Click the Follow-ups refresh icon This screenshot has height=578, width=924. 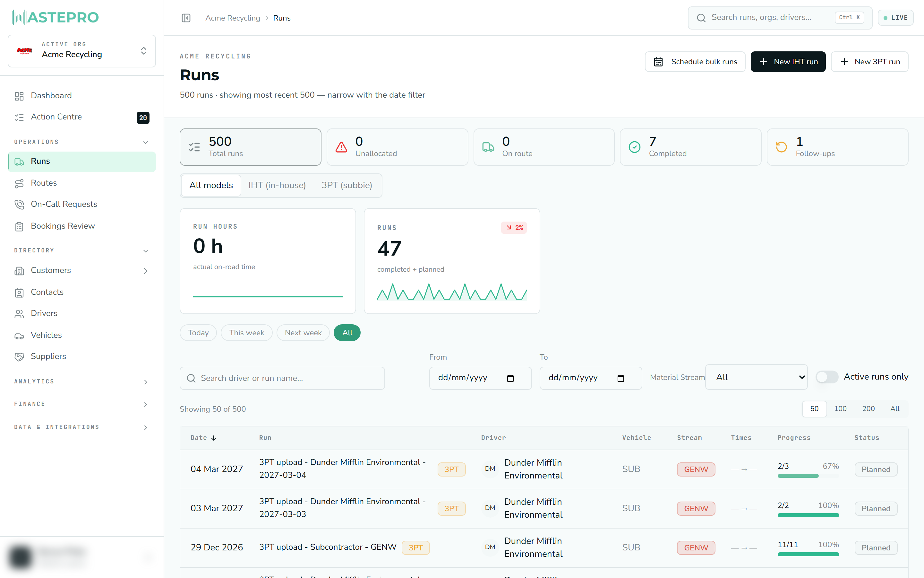781,147
